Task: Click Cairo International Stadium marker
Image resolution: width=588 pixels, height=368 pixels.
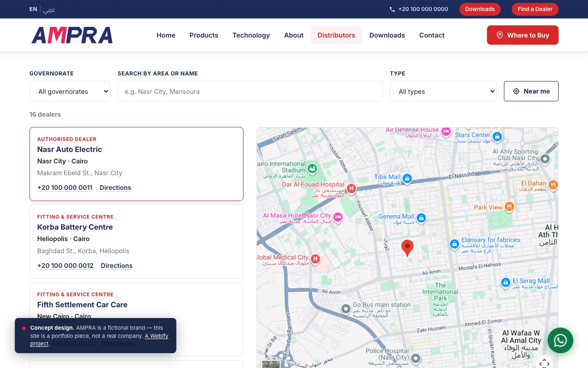Action: tap(312, 169)
